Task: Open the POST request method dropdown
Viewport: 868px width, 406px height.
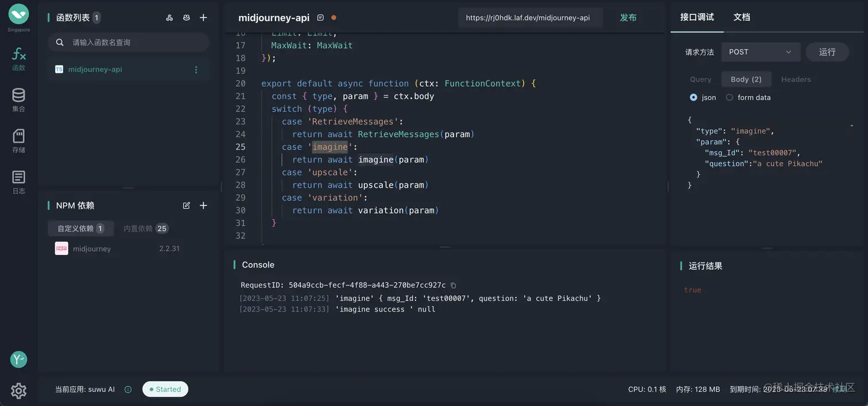Action: click(760, 52)
